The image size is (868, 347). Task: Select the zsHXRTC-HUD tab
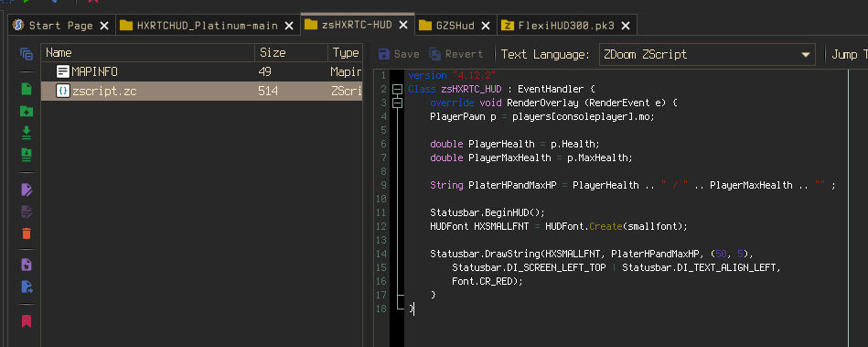357,25
